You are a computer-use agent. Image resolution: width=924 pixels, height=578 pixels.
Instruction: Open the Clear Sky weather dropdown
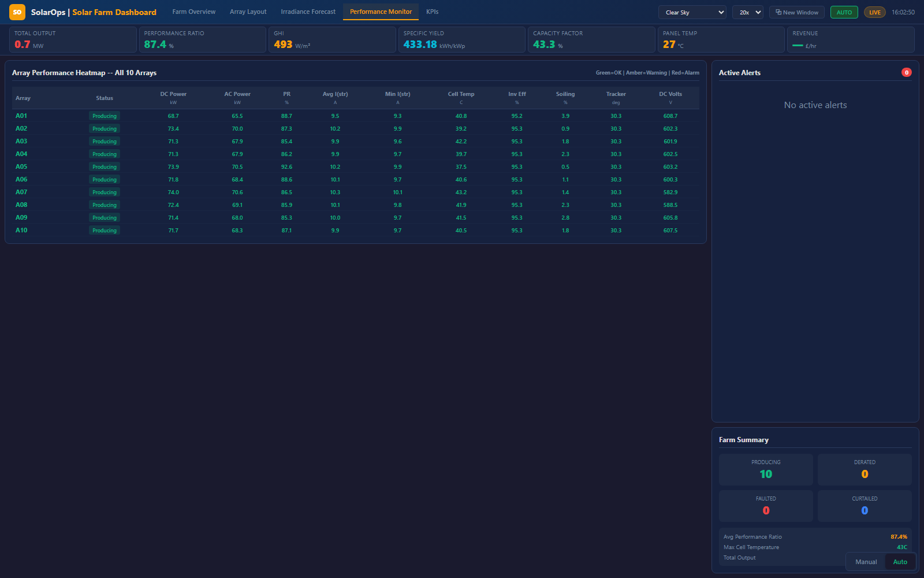click(x=691, y=12)
